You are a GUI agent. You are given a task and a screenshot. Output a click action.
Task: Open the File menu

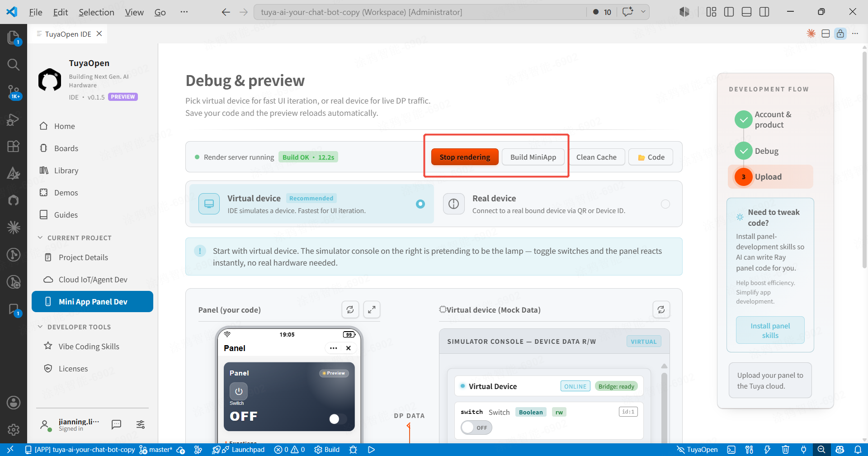(36, 12)
